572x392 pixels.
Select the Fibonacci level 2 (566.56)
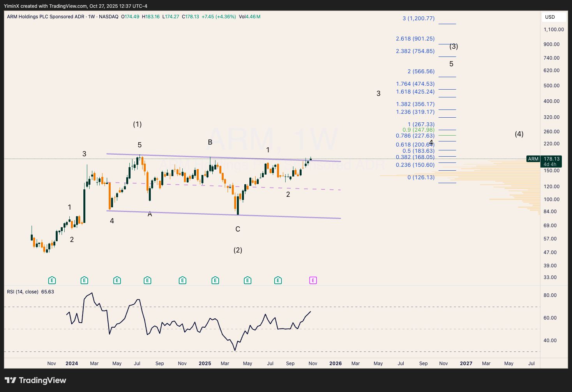[x=421, y=71]
